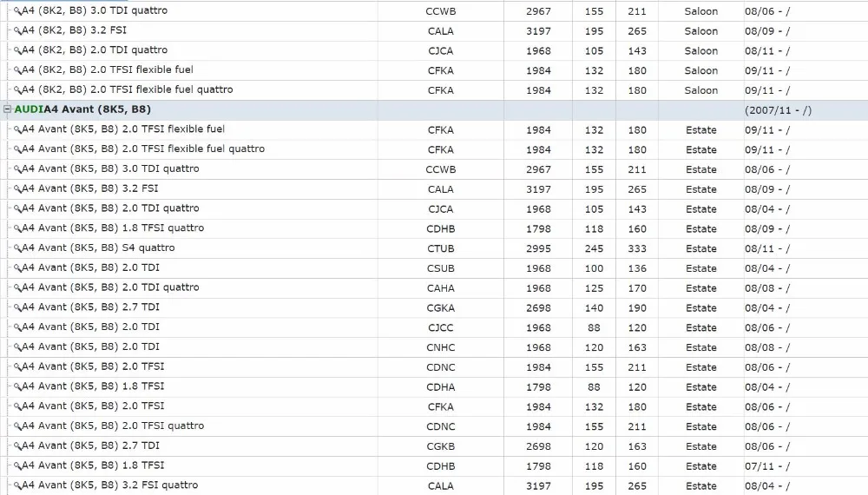Viewport: 868px width, 495px height.
Task: Click magnifier icon for A4 Avant 1.8 TFSI CDHA
Action: click(x=17, y=387)
